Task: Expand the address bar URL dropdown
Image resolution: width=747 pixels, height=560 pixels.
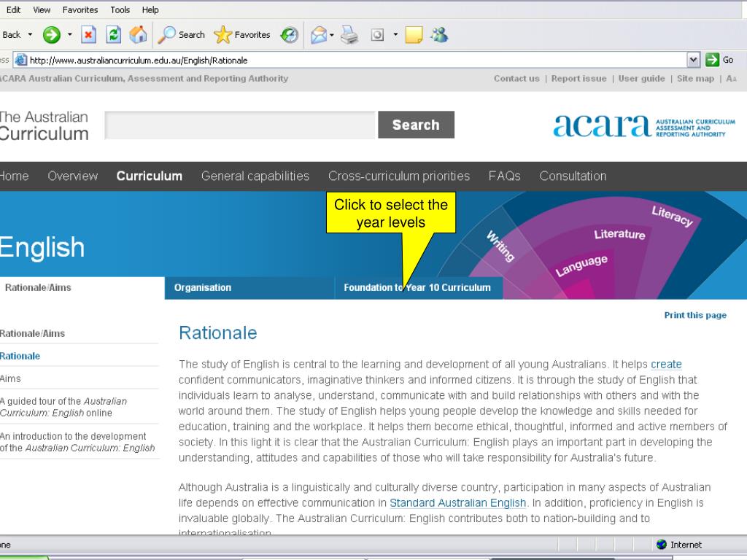Action: click(693, 60)
